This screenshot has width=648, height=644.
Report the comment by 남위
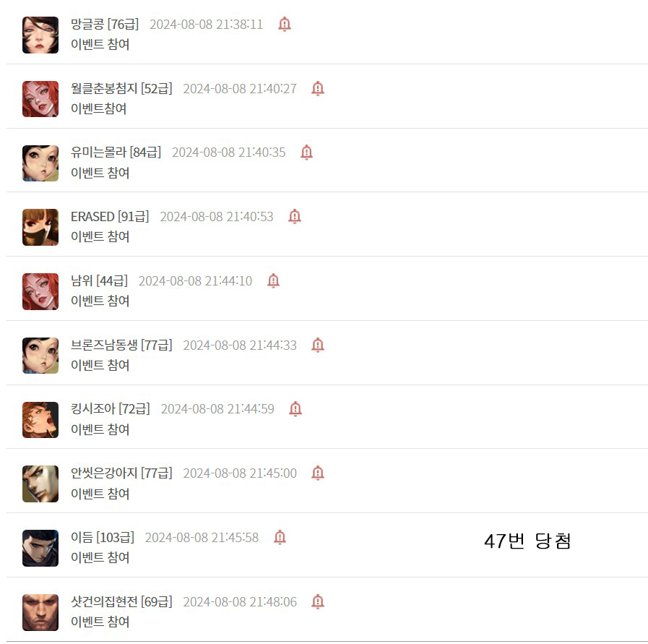[273, 280]
